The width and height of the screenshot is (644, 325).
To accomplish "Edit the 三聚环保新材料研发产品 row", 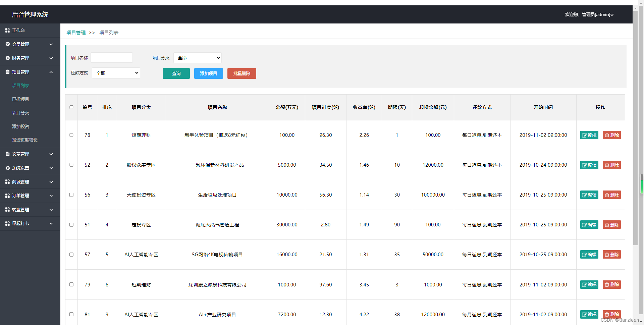I will [589, 165].
